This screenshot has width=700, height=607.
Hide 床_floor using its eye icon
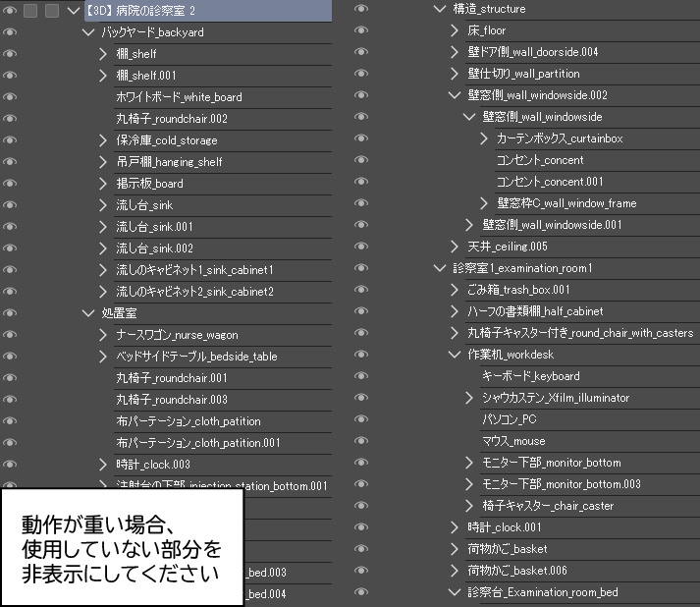pos(361,29)
